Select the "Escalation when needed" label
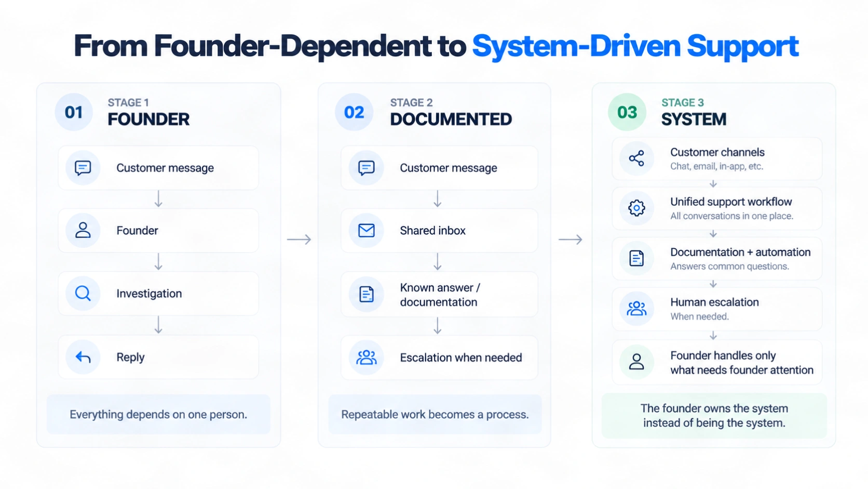868x489 pixels. tap(461, 358)
